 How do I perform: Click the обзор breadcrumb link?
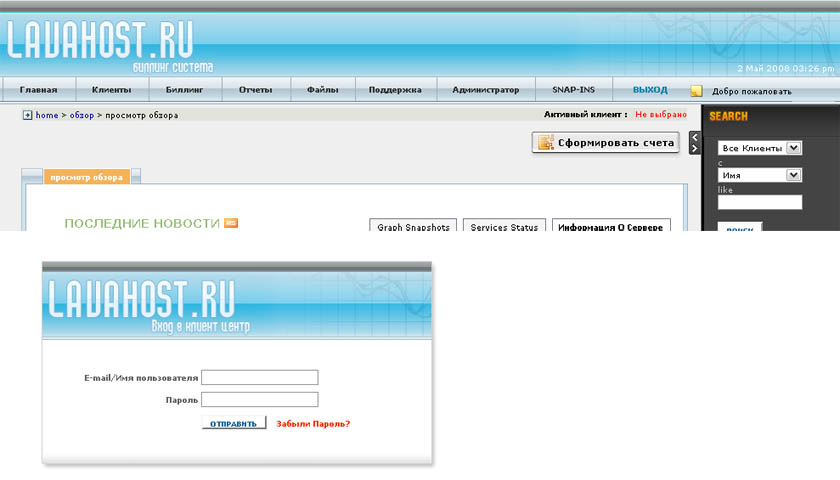[81, 115]
